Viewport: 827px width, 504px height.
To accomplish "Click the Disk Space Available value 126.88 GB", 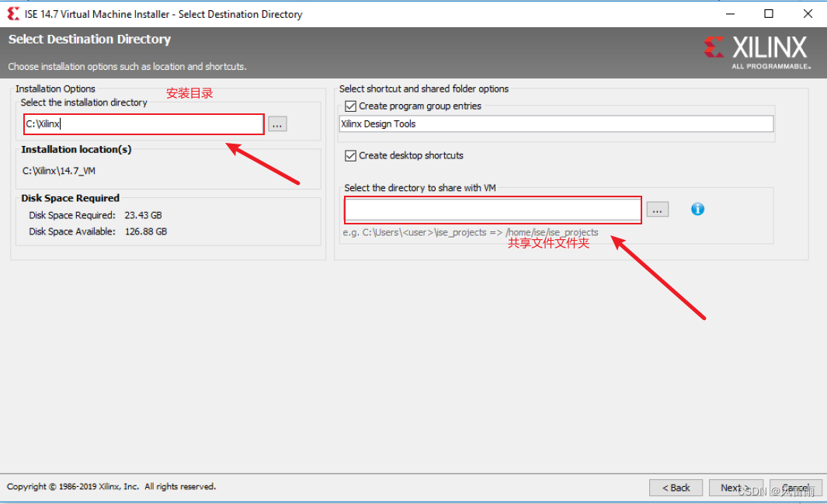I will 146,231.
